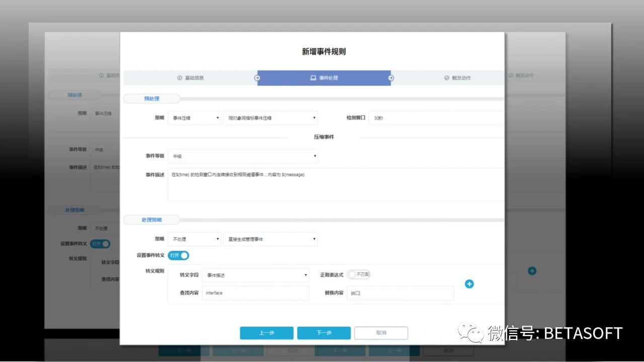
Task: Switch off the 打开 toggle
Action: (179, 255)
